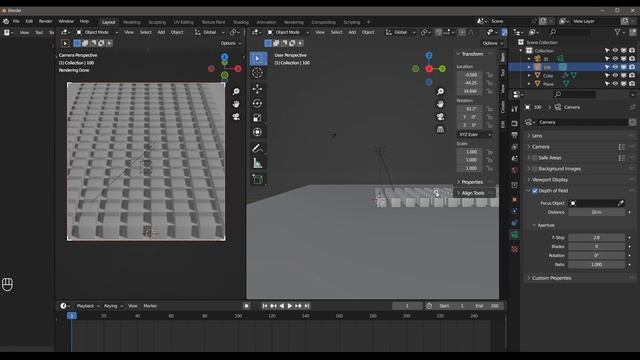Toggle Safe Areas checkbox
Viewport: 640px width, 360px height.
point(535,158)
